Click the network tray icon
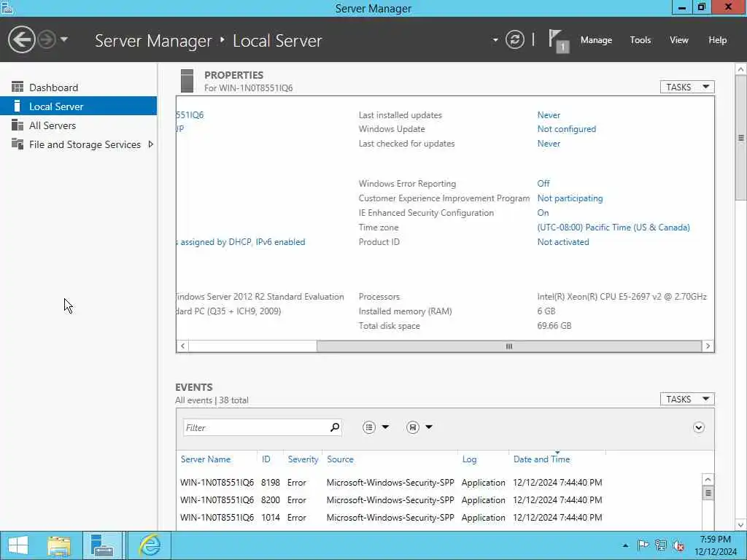This screenshot has height=560, width=747. pos(660,545)
